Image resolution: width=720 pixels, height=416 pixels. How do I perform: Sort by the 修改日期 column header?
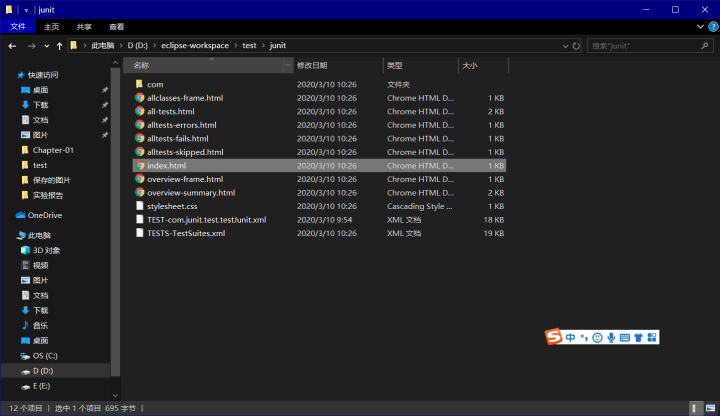click(x=312, y=66)
